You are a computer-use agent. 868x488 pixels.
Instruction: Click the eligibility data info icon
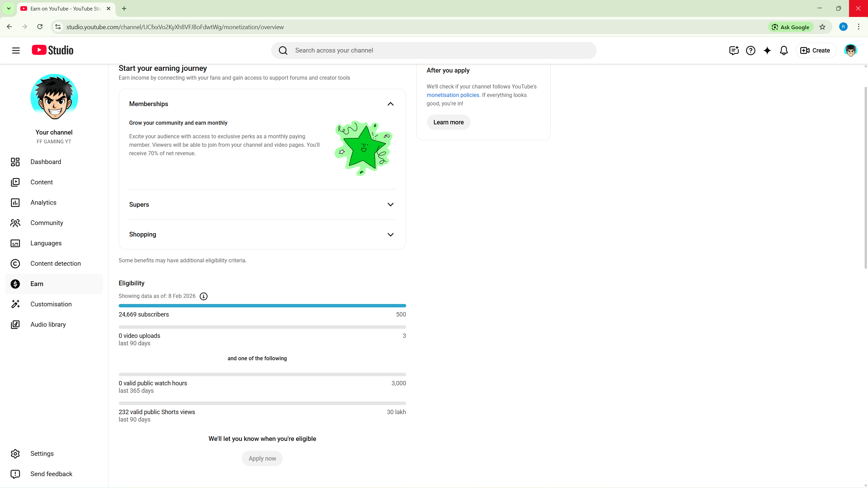203,296
